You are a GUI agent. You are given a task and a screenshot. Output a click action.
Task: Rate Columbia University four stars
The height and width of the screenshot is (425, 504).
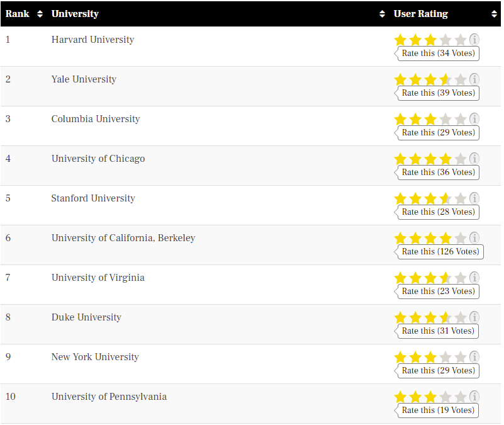click(445, 120)
